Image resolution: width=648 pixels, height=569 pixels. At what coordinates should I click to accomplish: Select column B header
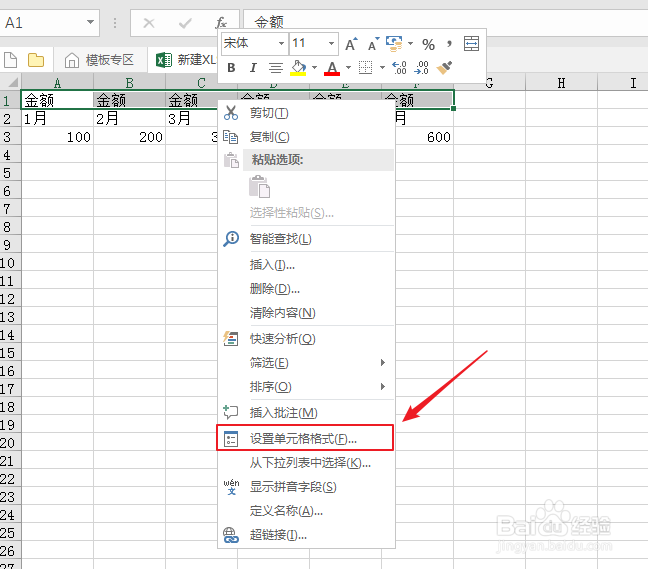click(129, 83)
